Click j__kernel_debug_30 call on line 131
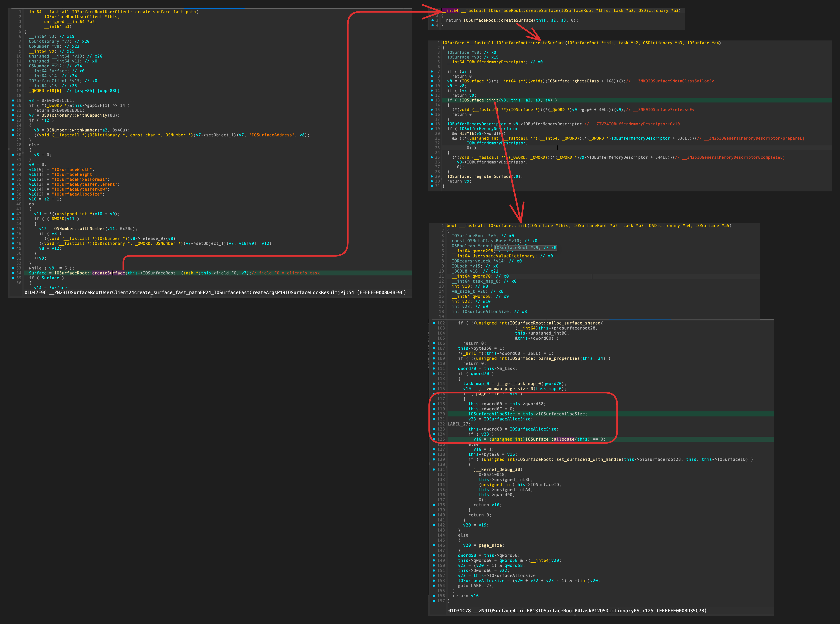840x624 pixels. coord(496,469)
